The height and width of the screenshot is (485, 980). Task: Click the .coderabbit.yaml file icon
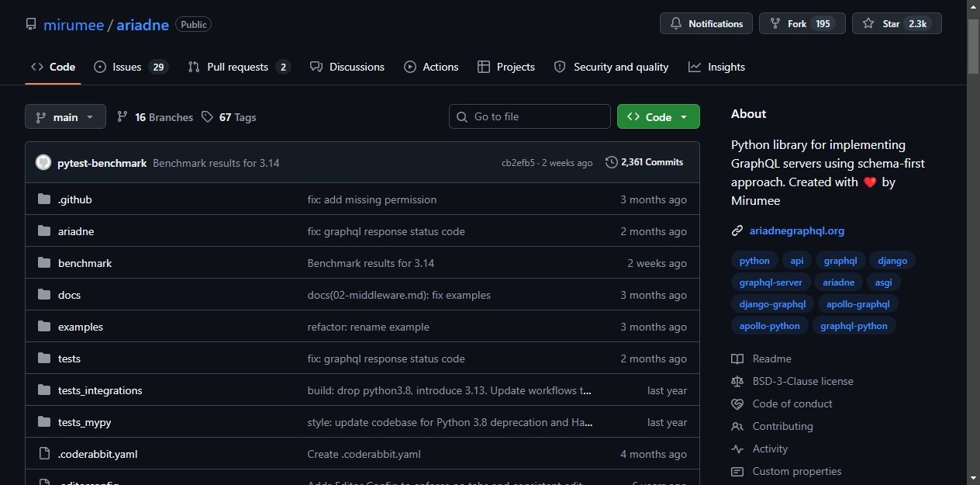pyautogui.click(x=44, y=454)
